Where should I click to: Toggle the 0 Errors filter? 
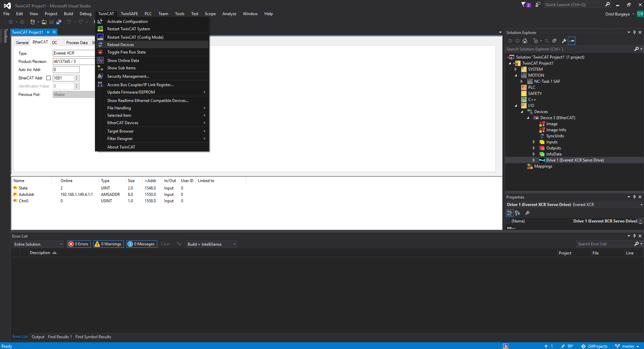[79, 244]
